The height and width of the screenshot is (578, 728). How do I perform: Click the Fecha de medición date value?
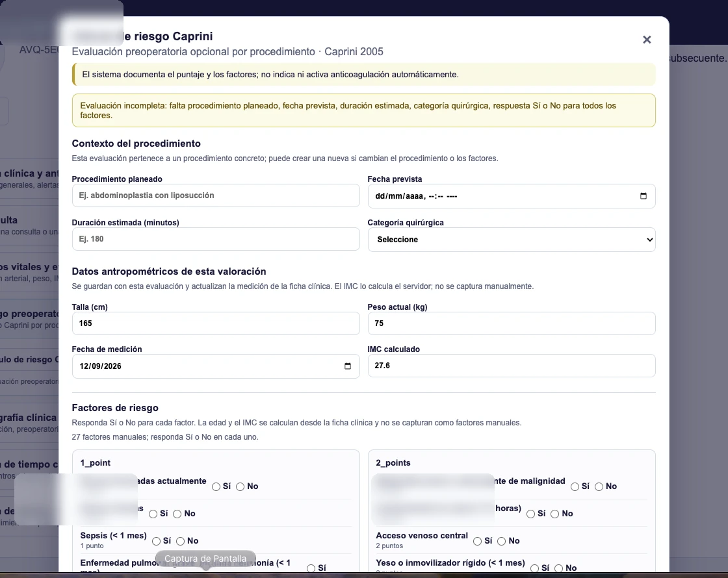pyautogui.click(x=100, y=366)
